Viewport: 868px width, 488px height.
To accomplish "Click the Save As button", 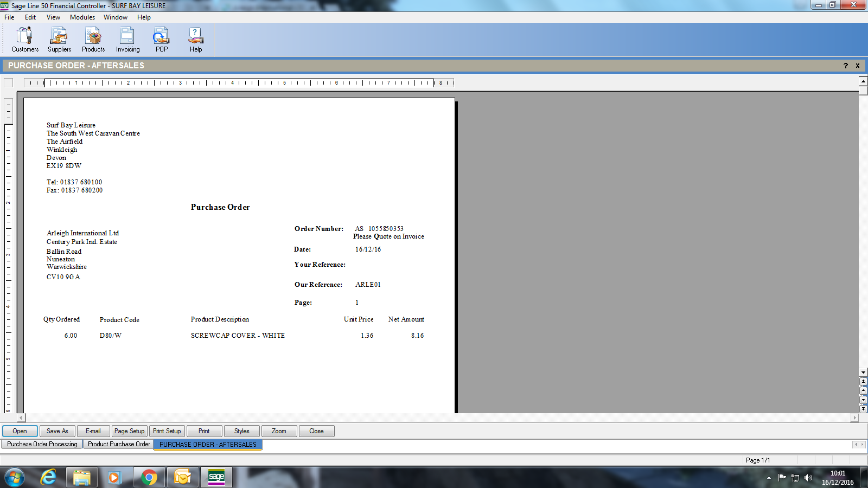I will [57, 431].
